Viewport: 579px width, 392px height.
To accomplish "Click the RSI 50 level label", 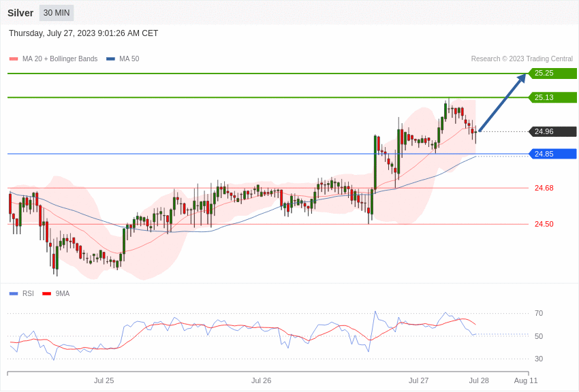I will click(539, 336).
